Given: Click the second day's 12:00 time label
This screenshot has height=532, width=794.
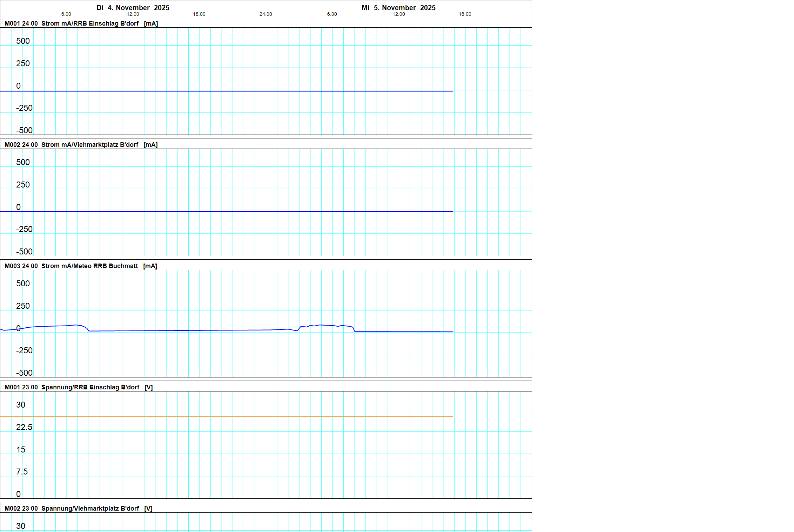Looking at the screenshot, I should [x=399, y=14].
